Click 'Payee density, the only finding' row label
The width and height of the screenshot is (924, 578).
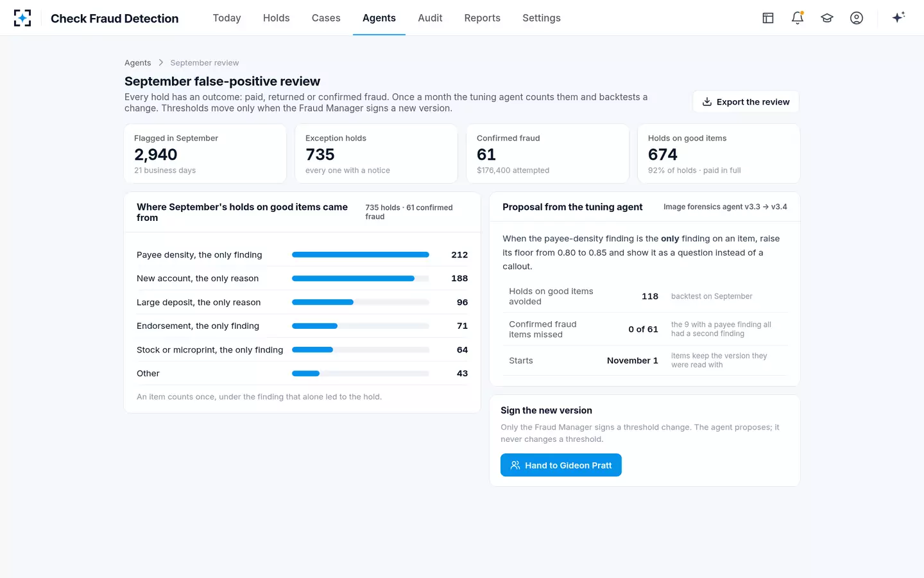click(200, 254)
